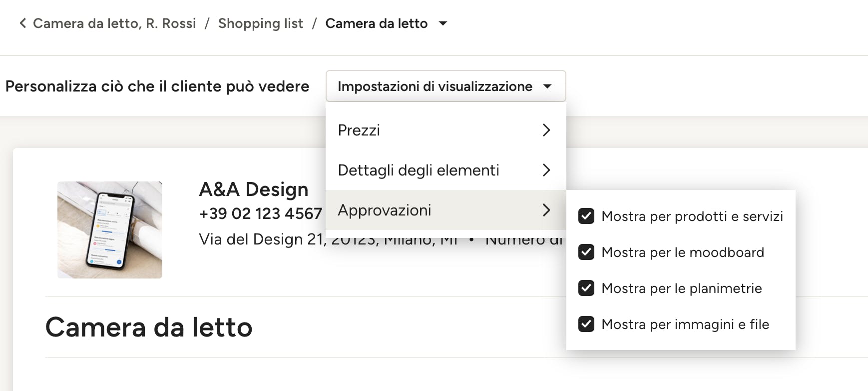868x391 pixels.
Task: Click the A&A Design company name
Action: point(254,189)
